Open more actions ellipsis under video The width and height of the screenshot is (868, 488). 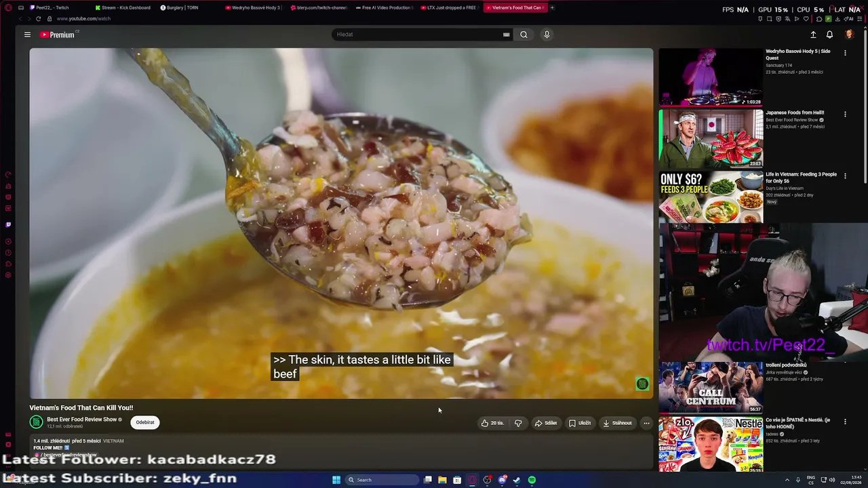pos(646,423)
